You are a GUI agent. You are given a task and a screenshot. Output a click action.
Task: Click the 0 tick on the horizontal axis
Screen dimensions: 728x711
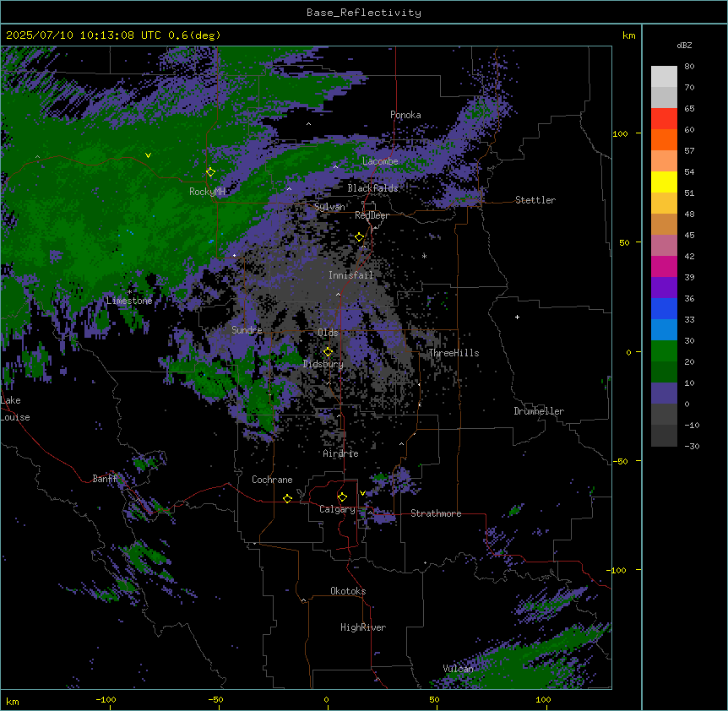point(326,699)
